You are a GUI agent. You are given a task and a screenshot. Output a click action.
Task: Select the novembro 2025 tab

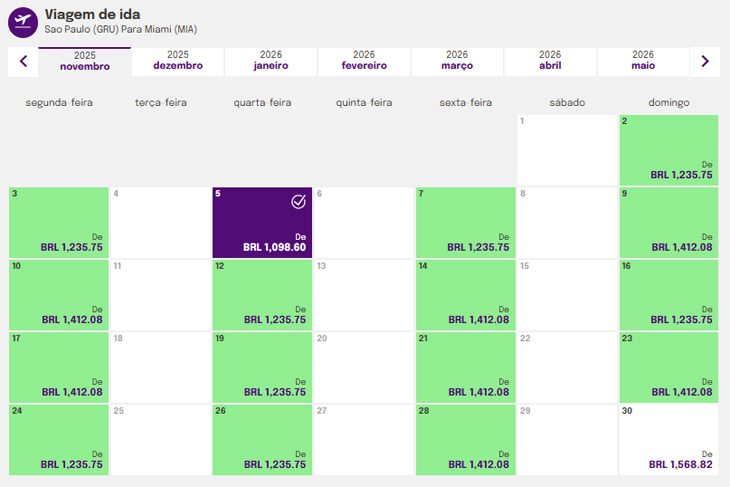click(85, 61)
